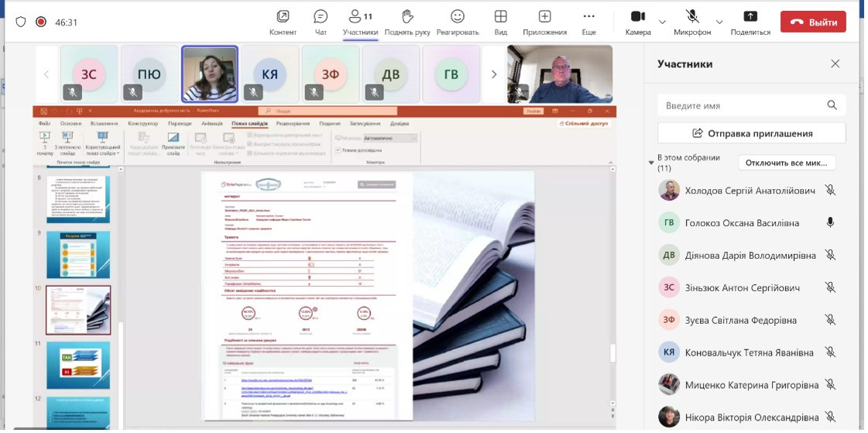868x433 pixels.
Task: Click the ГВ participant tile
Action: pyautogui.click(x=451, y=74)
